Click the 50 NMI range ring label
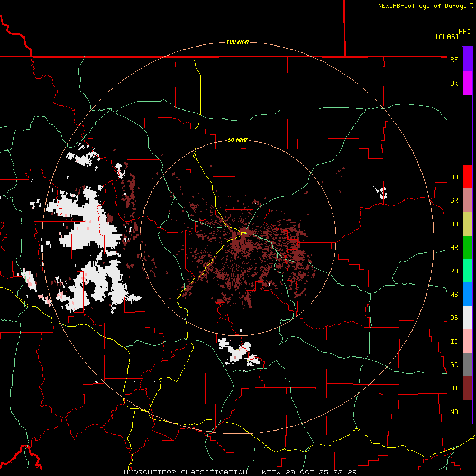This screenshot has height=476, width=476. pyautogui.click(x=237, y=140)
